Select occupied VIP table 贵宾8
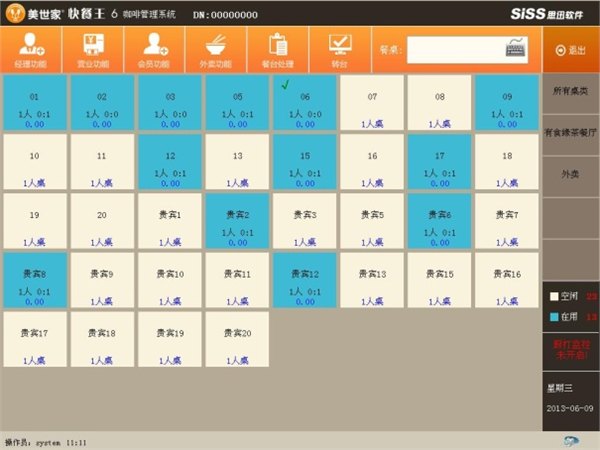 point(35,280)
